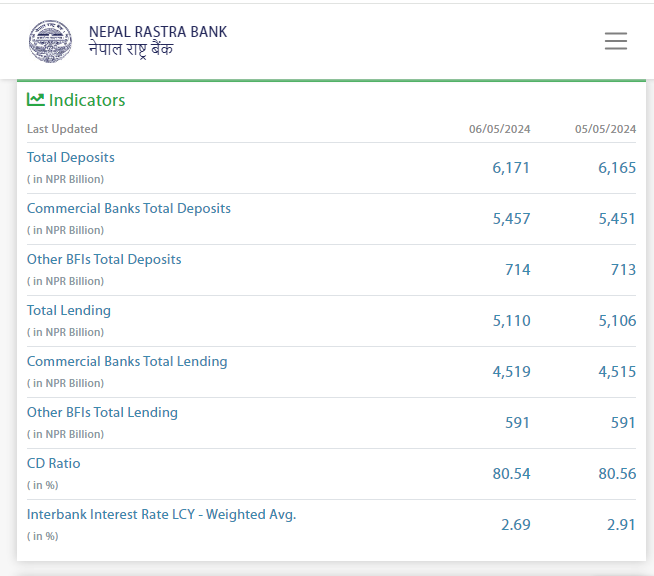The image size is (654, 576).
Task: Go to Commercial Banks Total Lending
Action: 127,361
